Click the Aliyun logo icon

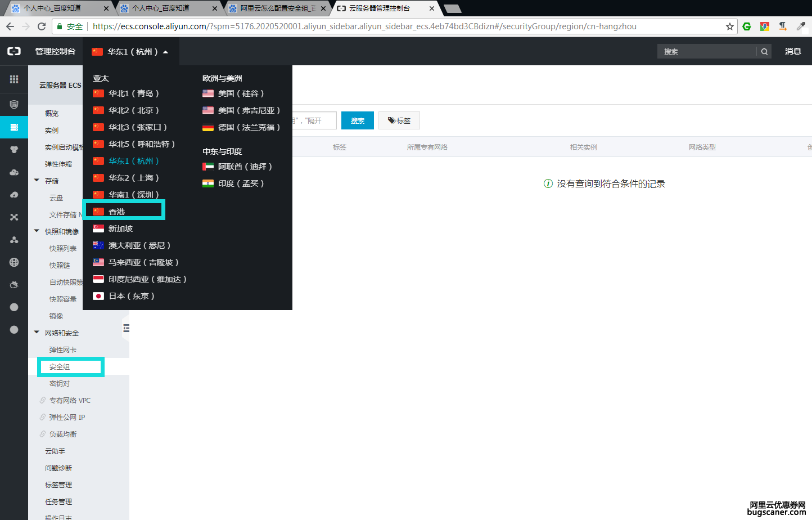pyautogui.click(x=14, y=51)
